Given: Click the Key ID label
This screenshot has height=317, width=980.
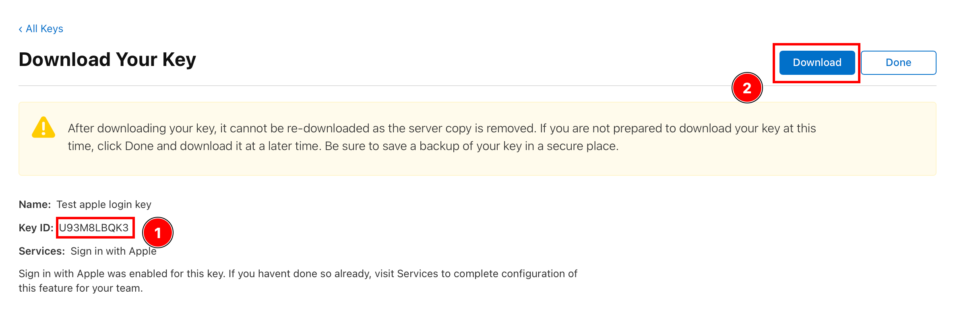Looking at the screenshot, I should (36, 227).
